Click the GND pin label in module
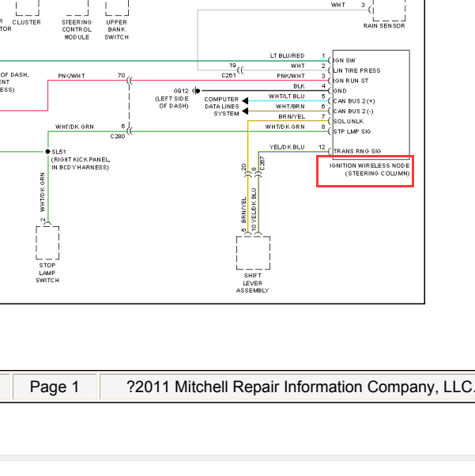 click(340, 91)
